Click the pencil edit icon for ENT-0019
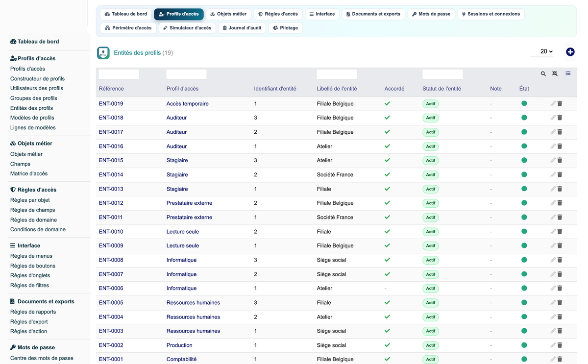Image resolution: width=588 pixels, height=364 pixels. tap(553, 104)
